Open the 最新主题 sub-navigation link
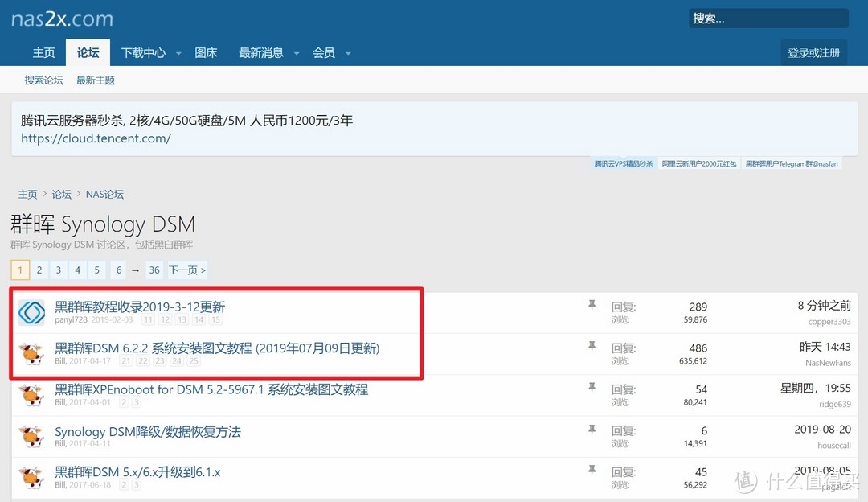Viewport: 868px width, 502px height. [x=95, y=80]
